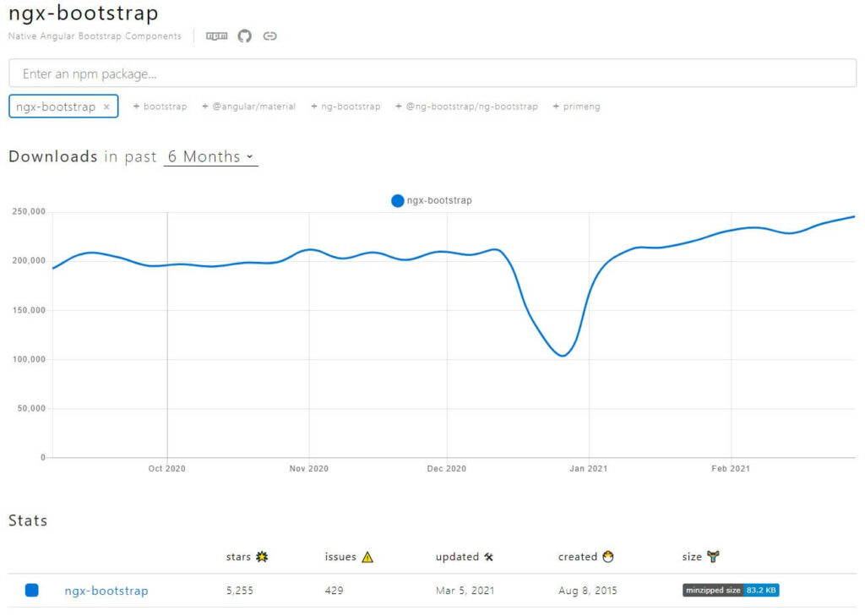Click the Dec 2020 axis label

[x=446, y=469]
